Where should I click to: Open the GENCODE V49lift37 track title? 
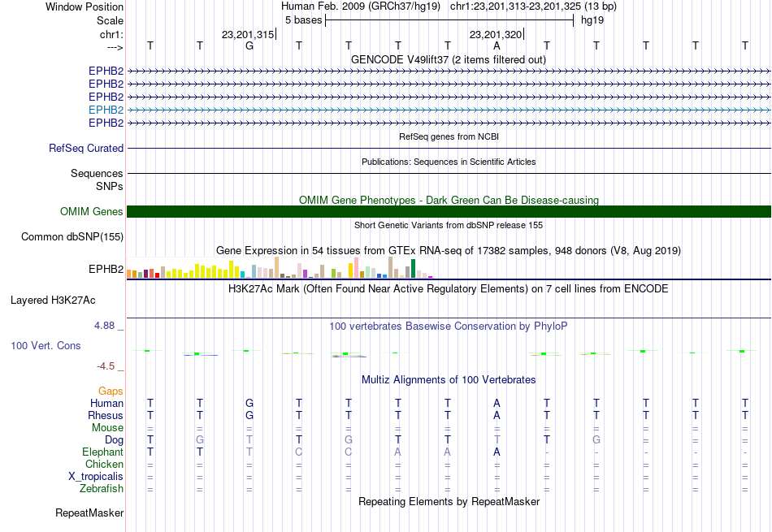pos(448,59)
